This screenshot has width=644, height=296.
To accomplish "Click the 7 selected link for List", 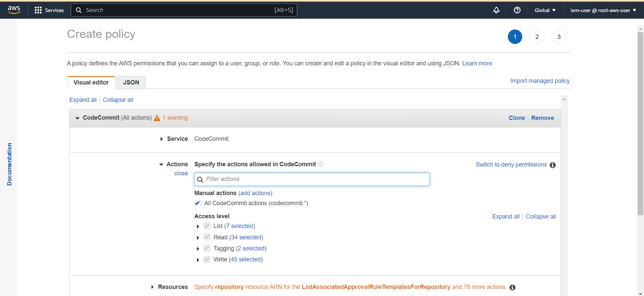I will point(240,226).
